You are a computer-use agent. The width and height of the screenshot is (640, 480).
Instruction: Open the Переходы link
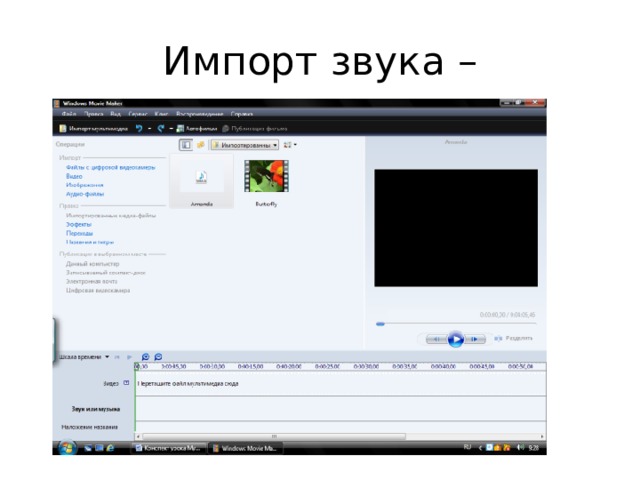tap(80, 233)
